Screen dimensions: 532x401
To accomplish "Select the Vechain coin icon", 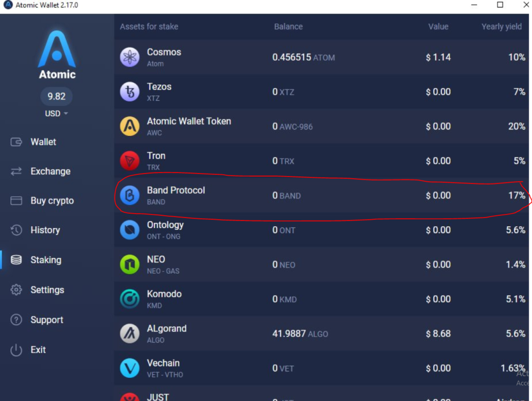I will pyautogui.click(x=130, y=368).
